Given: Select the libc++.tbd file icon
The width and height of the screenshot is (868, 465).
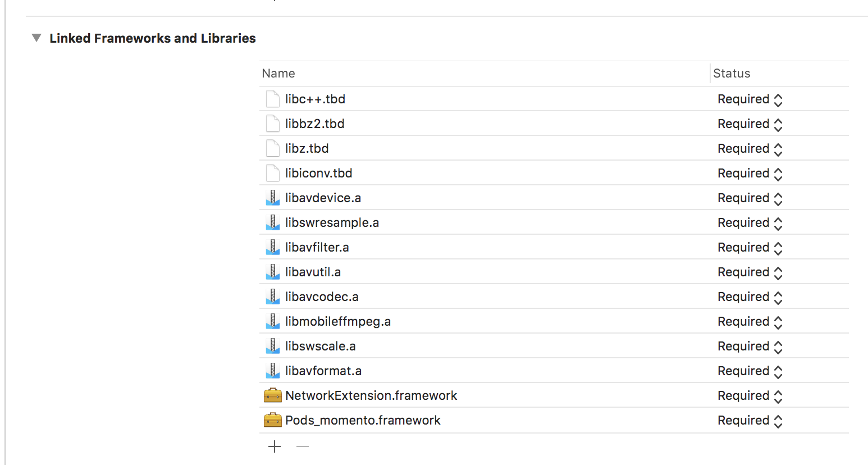Looking at the screenshot, I should click(x=273, y=99).
